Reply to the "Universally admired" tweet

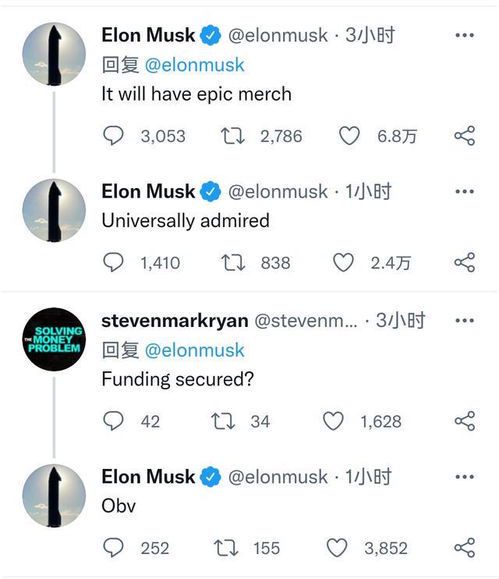tap(113, 262)
